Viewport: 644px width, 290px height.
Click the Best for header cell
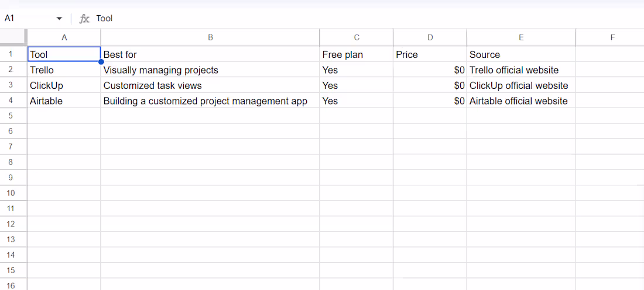(210, 54)
